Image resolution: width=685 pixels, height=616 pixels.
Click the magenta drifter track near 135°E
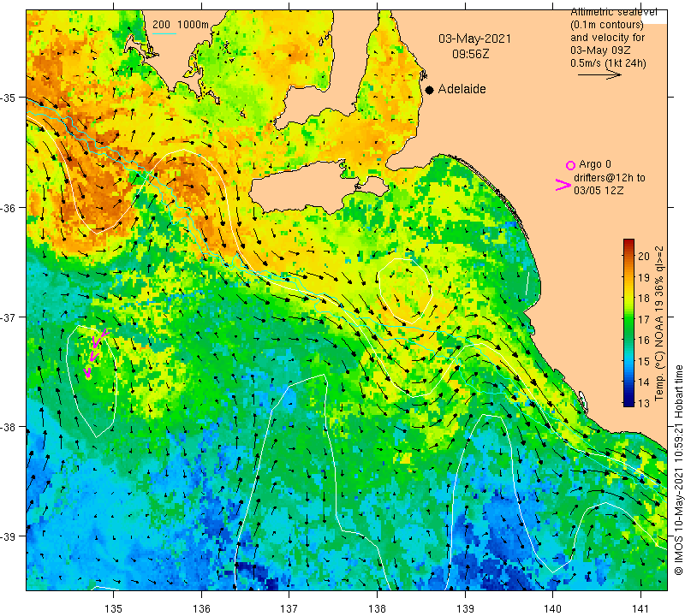94,352
